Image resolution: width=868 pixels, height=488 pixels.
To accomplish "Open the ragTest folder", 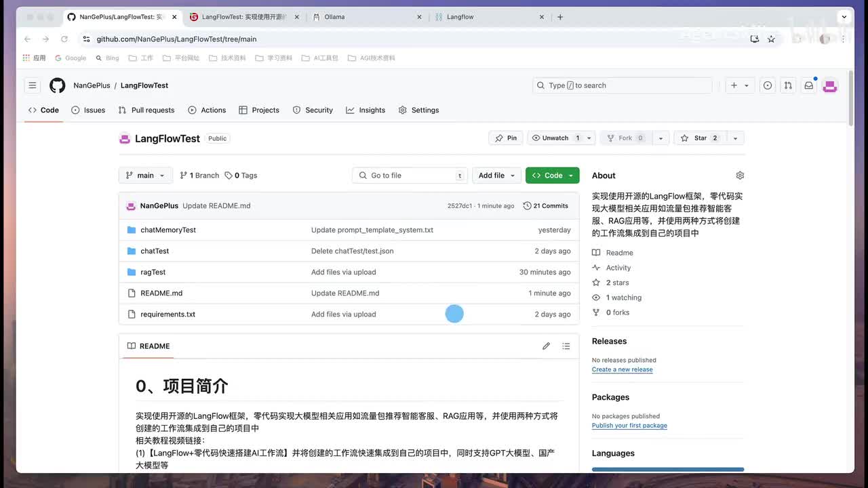I will [x=153, y=272].
